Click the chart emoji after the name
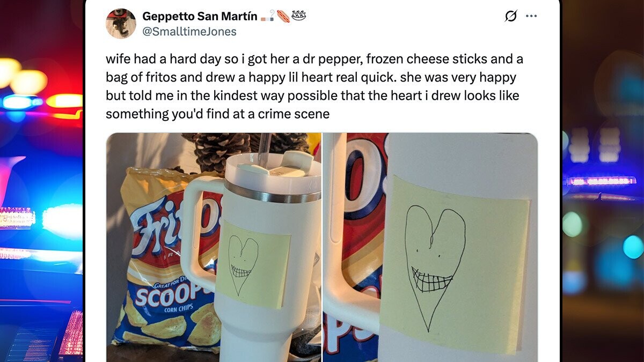This screenshot has width=644, height=362. click(267, 17)
